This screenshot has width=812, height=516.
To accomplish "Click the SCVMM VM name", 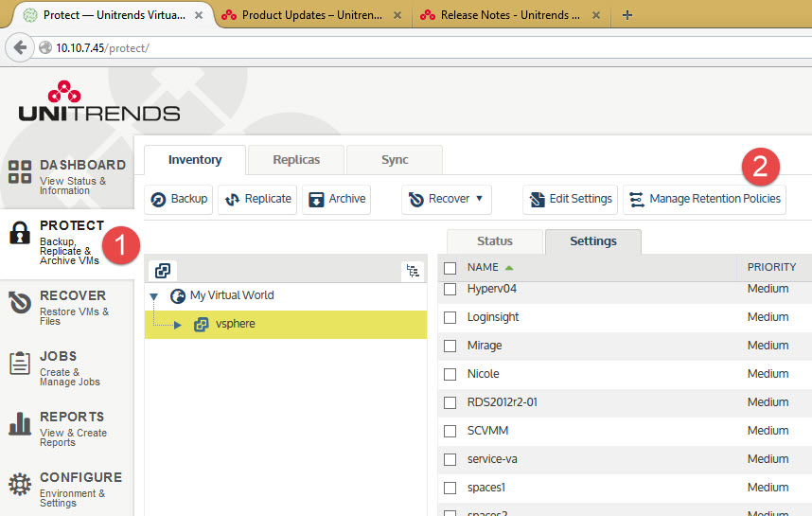I will 487,431.
